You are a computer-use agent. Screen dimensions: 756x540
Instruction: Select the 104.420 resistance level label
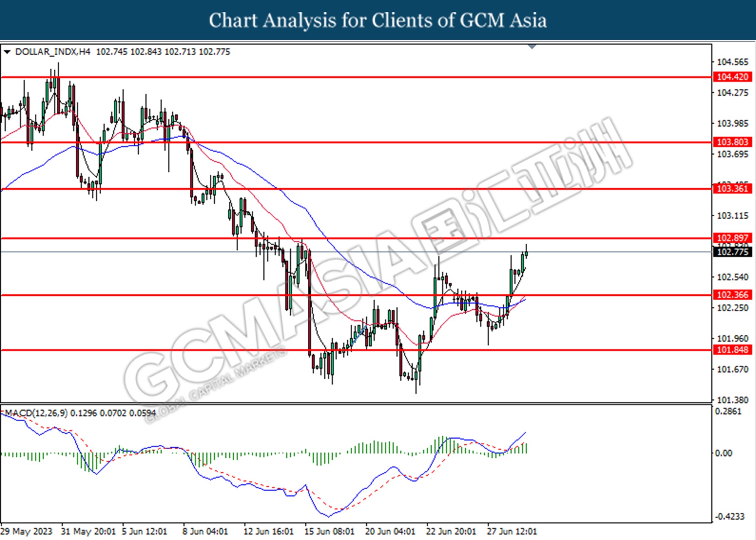pyautogui.click(x=732, y=77)
